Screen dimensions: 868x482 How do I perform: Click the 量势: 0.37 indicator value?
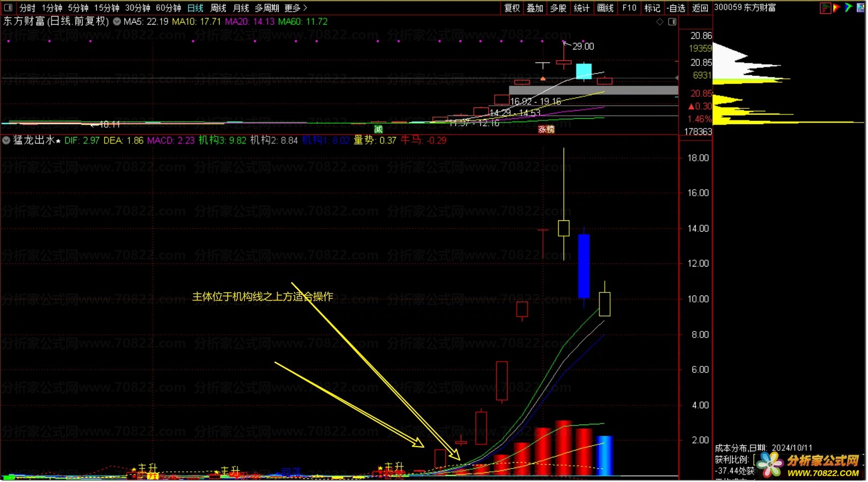pos(375,140)
